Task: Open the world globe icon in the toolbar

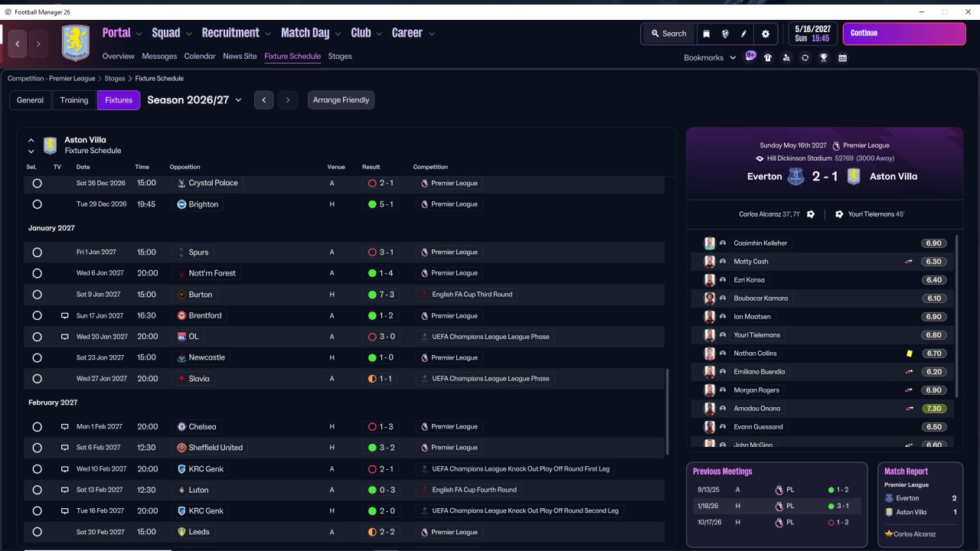Action: tap(724, 34)
